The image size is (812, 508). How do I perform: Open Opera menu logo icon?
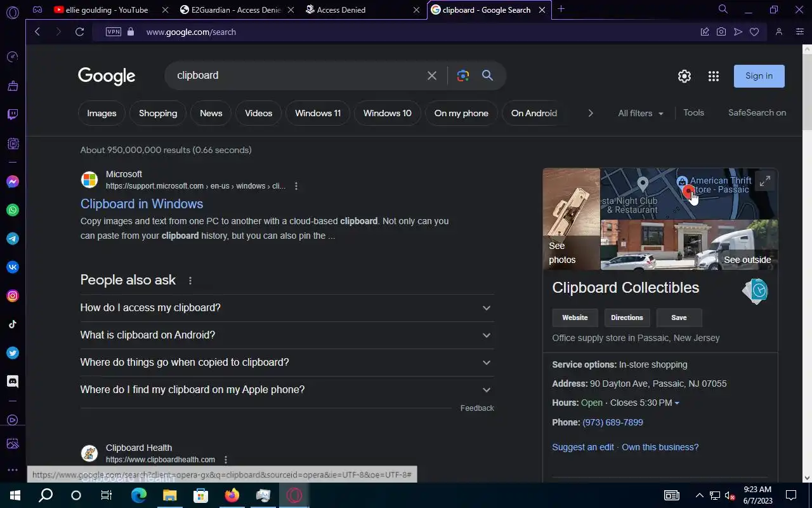(x=12, y=11)
